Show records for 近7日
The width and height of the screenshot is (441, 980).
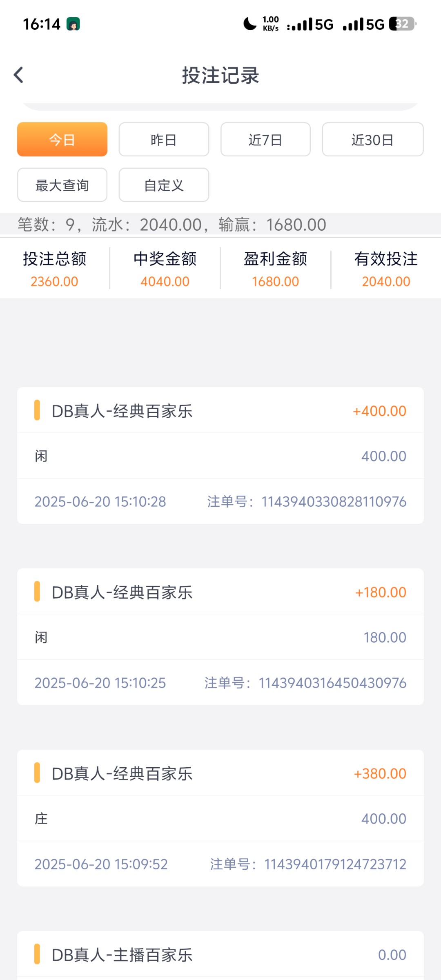[265, 140]
